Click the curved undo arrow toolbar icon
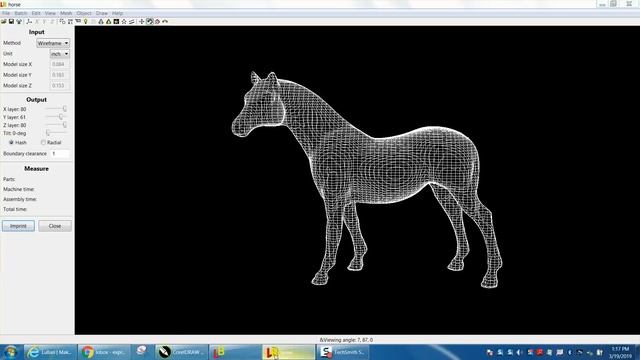The image size is (640, 360). [x=165, y=21]
